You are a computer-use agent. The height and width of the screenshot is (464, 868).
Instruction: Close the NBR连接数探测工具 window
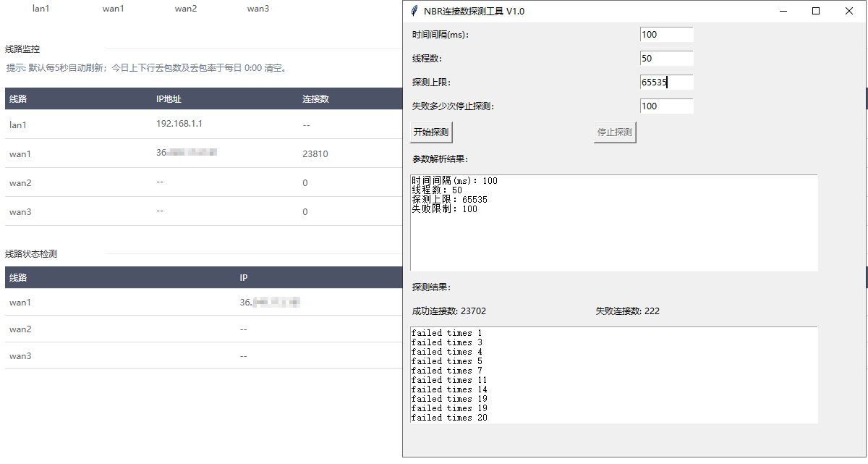pos(849,11)
